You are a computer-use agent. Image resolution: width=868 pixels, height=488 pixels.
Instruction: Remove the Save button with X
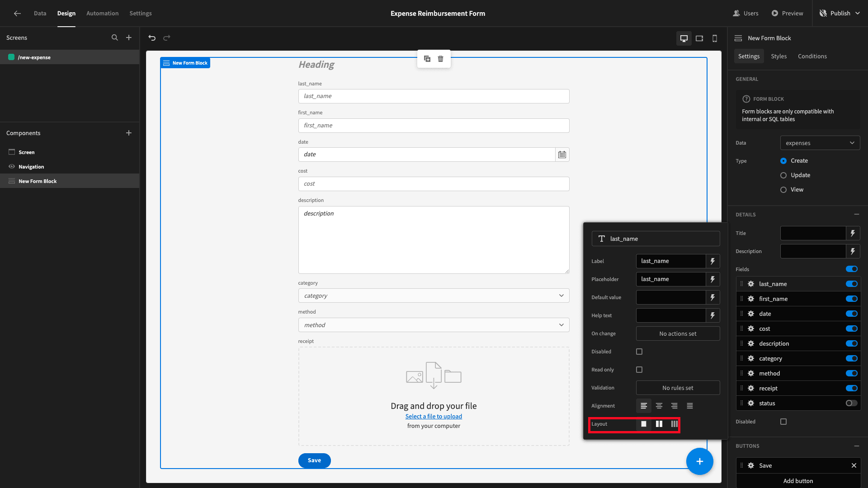click(x=854, y=465)
